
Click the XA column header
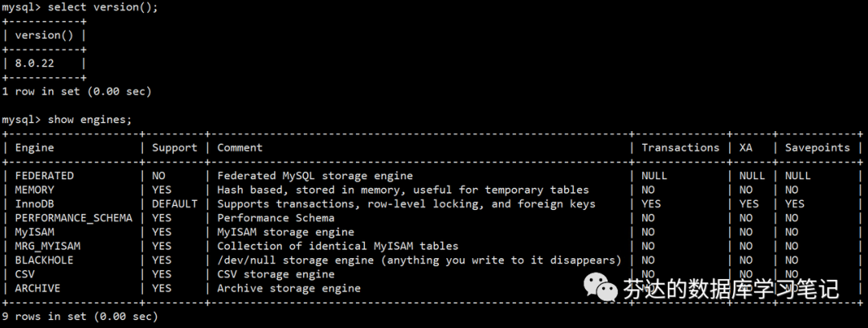click(x=745, y=147)
